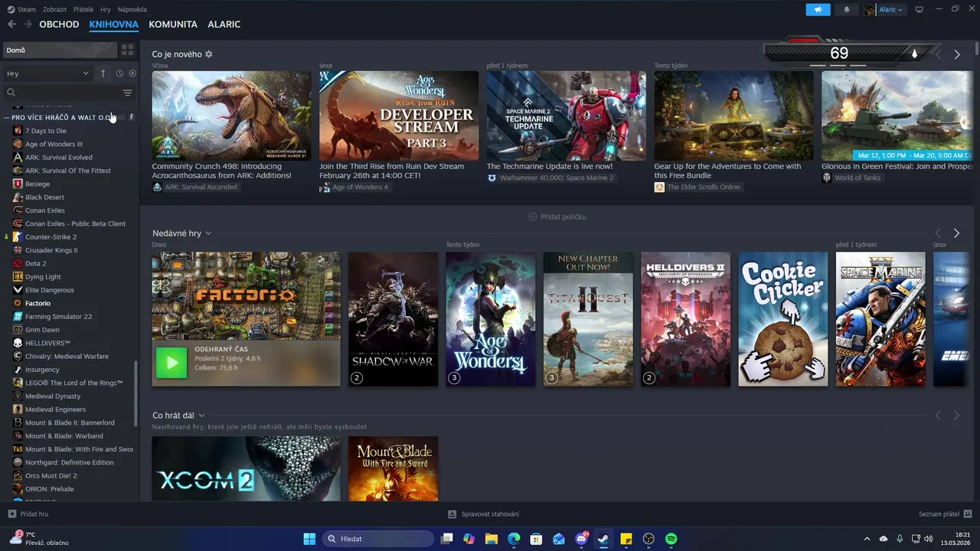Open Microsoft Edge from the taskbar
Image resolution: width=980 pixels, height=551 pixels.
click(x=514, y=539)
